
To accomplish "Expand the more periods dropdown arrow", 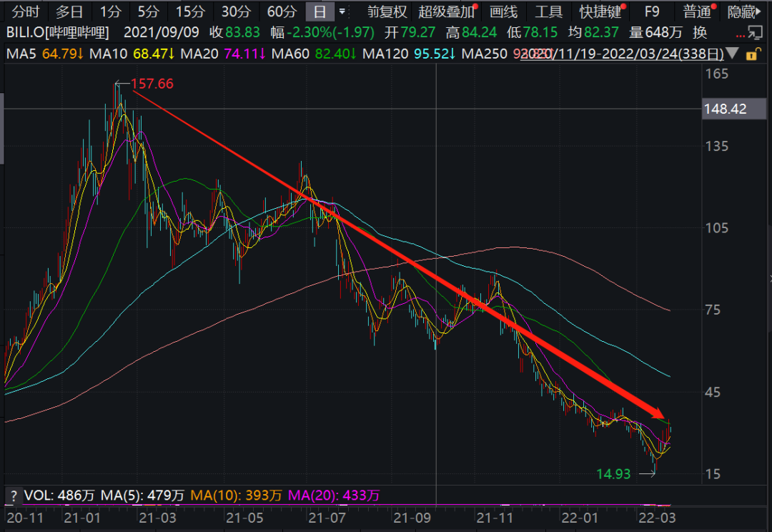I will 342,11.
